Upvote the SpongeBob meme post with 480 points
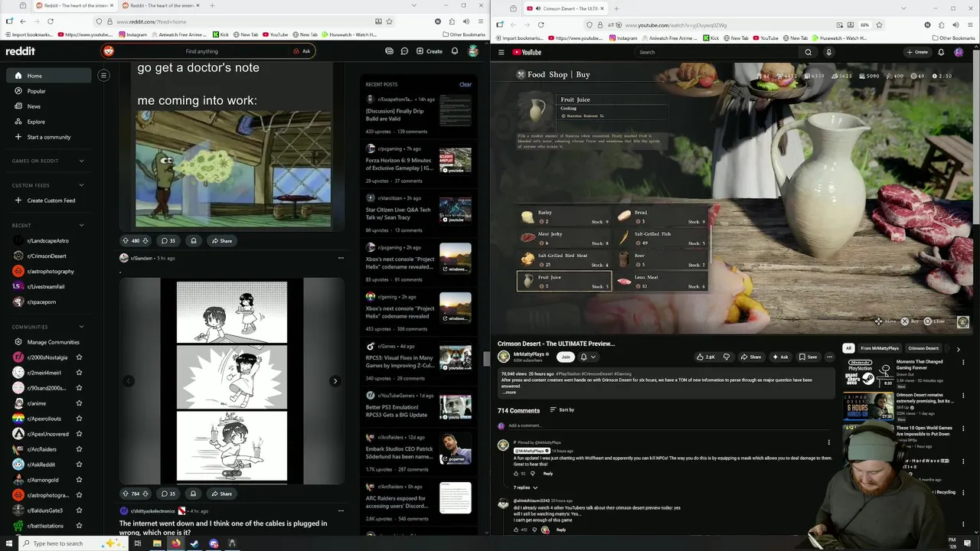 126,240
